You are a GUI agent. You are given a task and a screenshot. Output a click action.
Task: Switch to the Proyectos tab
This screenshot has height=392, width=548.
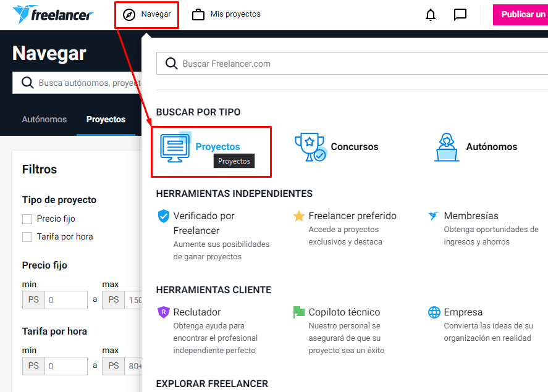[106, 119]
